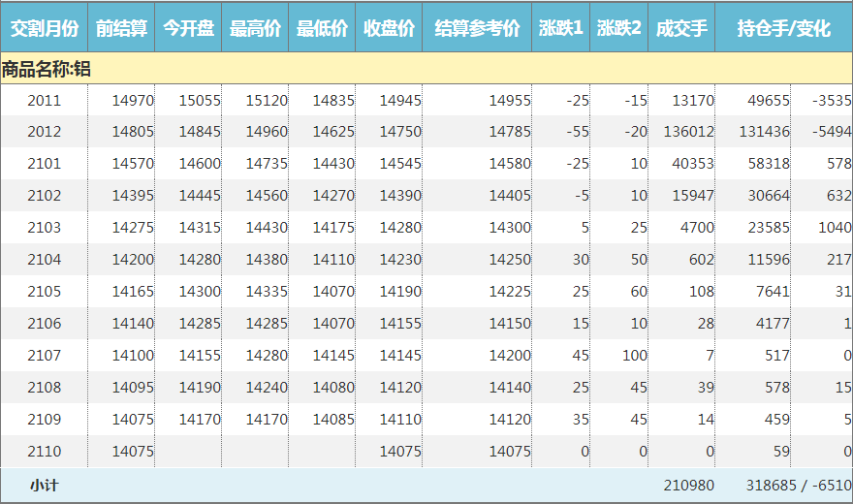
Task: Click the 136012 volume cell
Action: point(688,132)
